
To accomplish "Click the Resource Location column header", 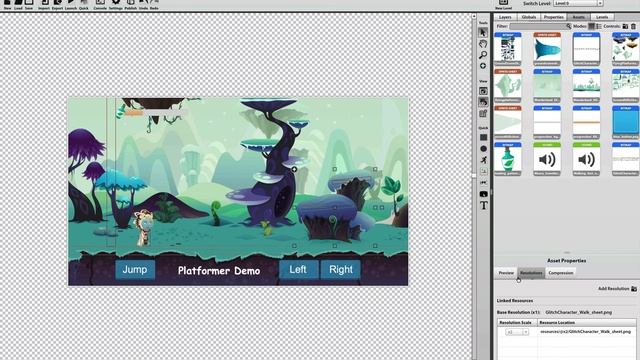I will [587, 322].
